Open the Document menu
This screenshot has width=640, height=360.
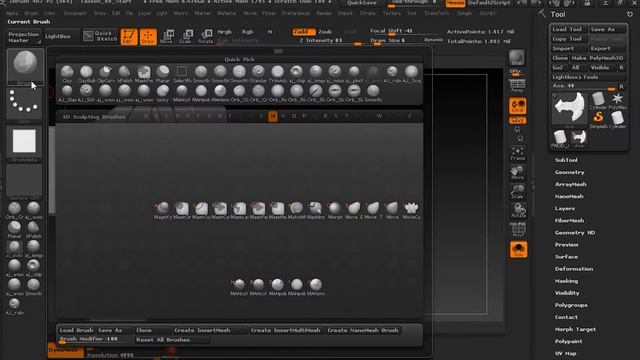(x=75, y=13)
